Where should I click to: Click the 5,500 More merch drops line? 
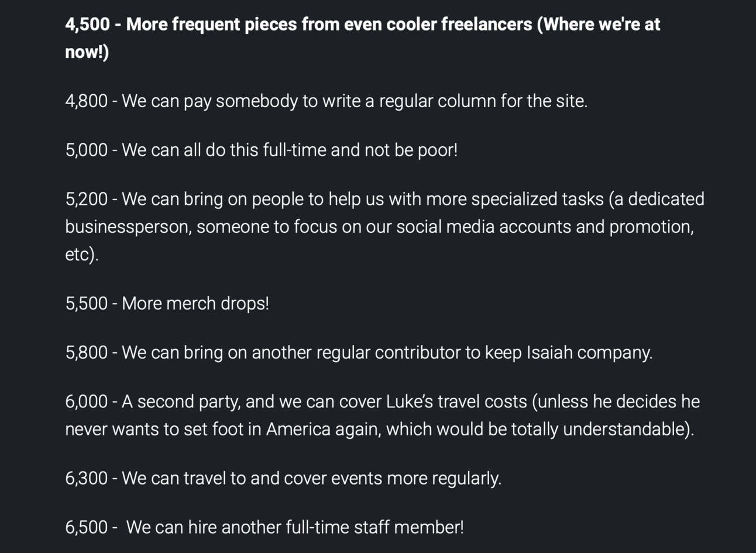(167, 304)
